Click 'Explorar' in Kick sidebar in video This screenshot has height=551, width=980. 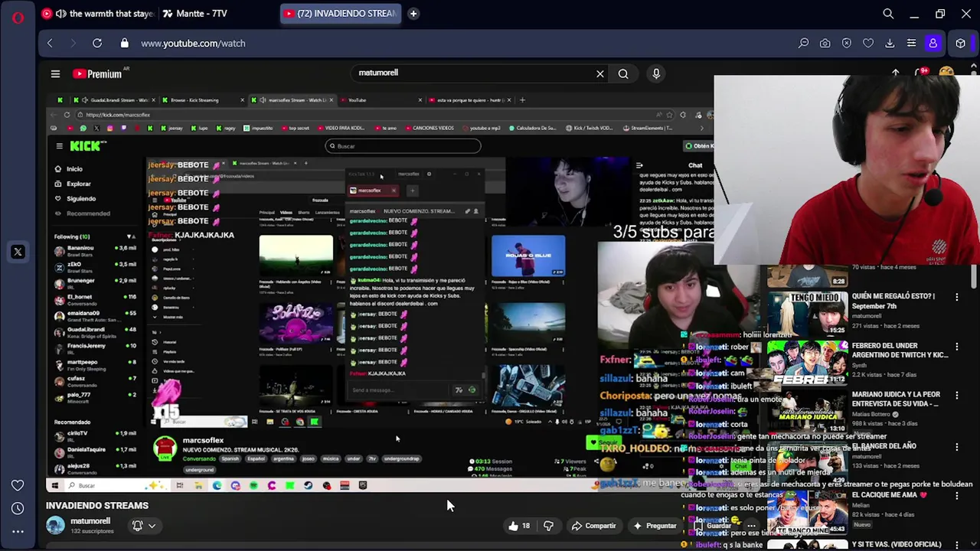tap(79, 184)
